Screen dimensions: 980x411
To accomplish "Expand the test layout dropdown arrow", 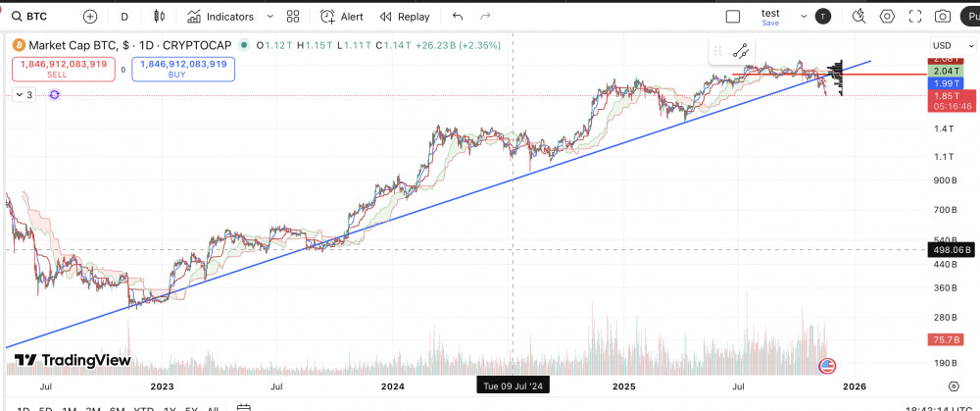I will click(805, 17).
